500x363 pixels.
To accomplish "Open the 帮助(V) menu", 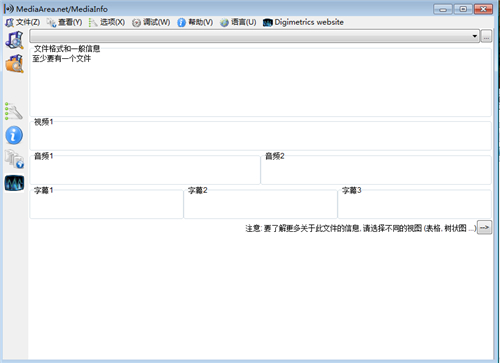I will click(195, 22).
